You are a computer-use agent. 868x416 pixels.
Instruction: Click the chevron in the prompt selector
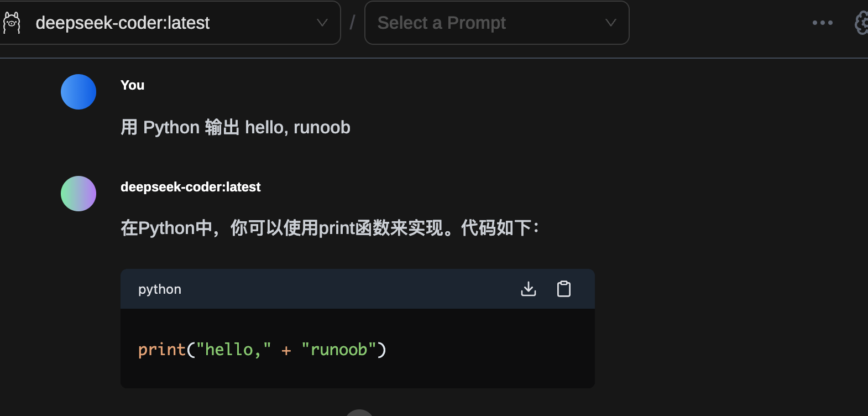610,23
